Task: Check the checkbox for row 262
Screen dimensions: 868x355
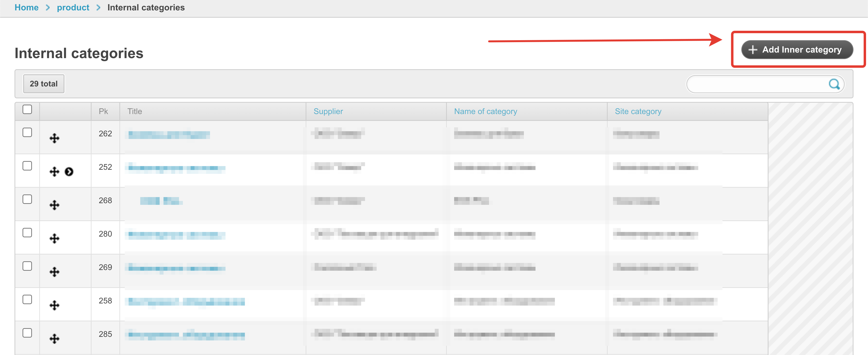Action: point(27,132)
